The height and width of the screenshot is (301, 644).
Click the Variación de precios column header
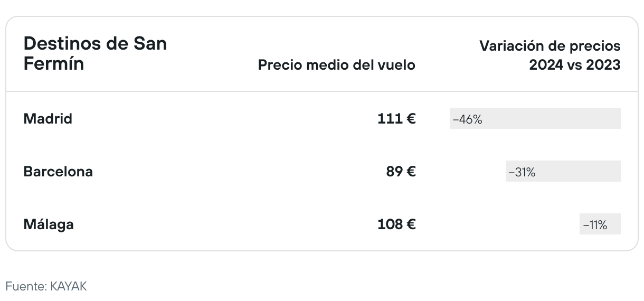point(550,46)
